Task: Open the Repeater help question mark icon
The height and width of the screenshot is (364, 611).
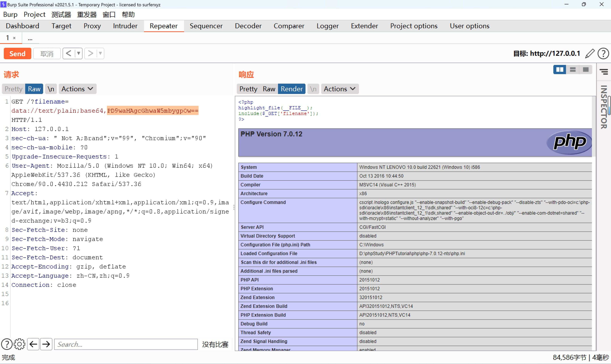Action: (603, 53)
